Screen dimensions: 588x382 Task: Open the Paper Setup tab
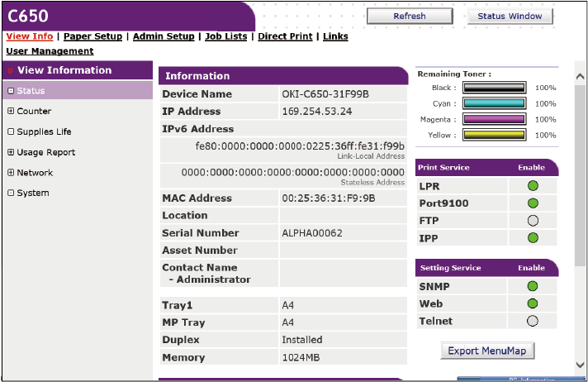92,36
